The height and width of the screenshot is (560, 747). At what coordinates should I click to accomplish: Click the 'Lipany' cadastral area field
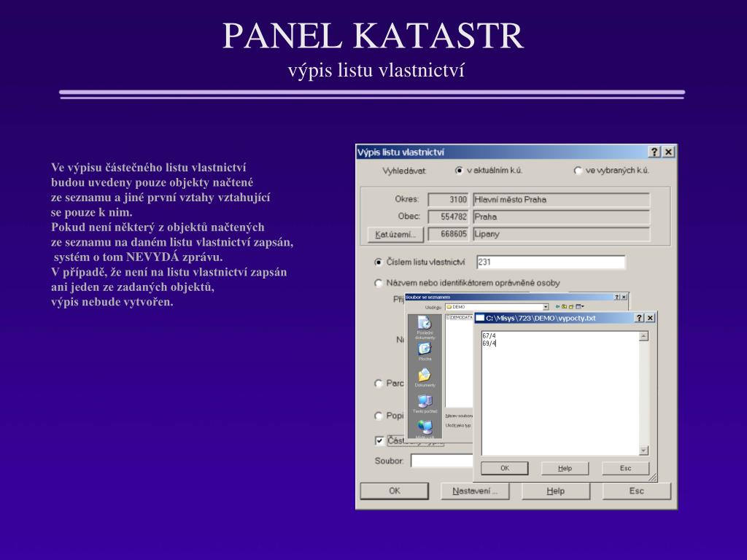point(561,234)
